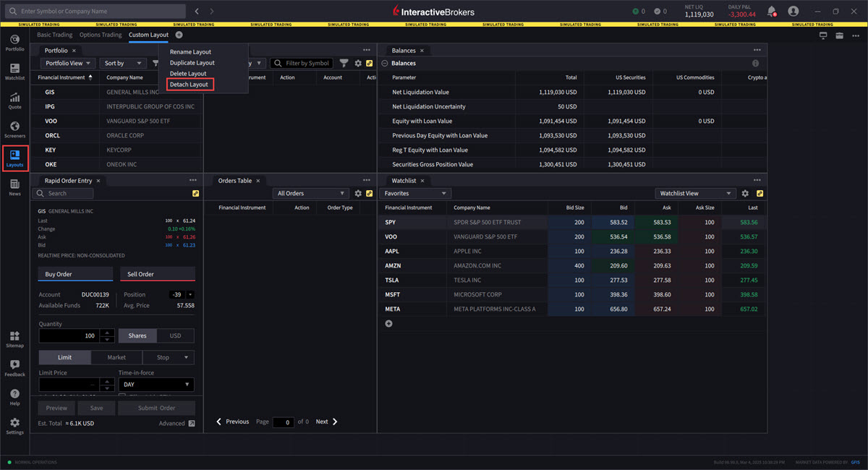Viewport: 868px width, 470px height.
Task: Choose Duplicate Layout from the context menu
Action: 192,63
